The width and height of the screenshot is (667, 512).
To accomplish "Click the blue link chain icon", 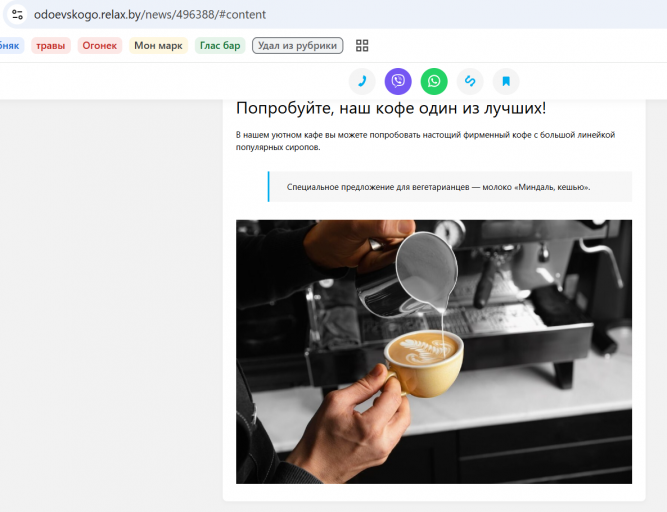I will (x=470, y=81).
